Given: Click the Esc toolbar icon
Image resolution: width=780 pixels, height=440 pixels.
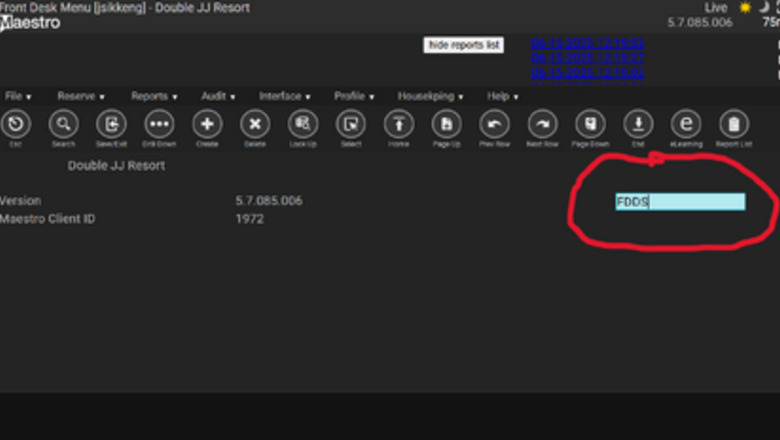Looking at the screenshot, I should click(x=16, y=124).
